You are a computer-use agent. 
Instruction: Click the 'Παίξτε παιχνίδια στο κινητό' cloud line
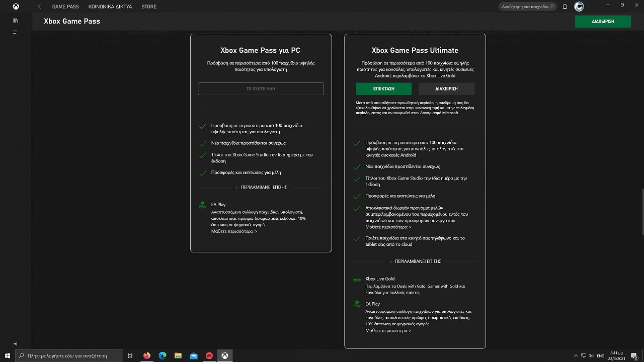(x=415, y=241)
